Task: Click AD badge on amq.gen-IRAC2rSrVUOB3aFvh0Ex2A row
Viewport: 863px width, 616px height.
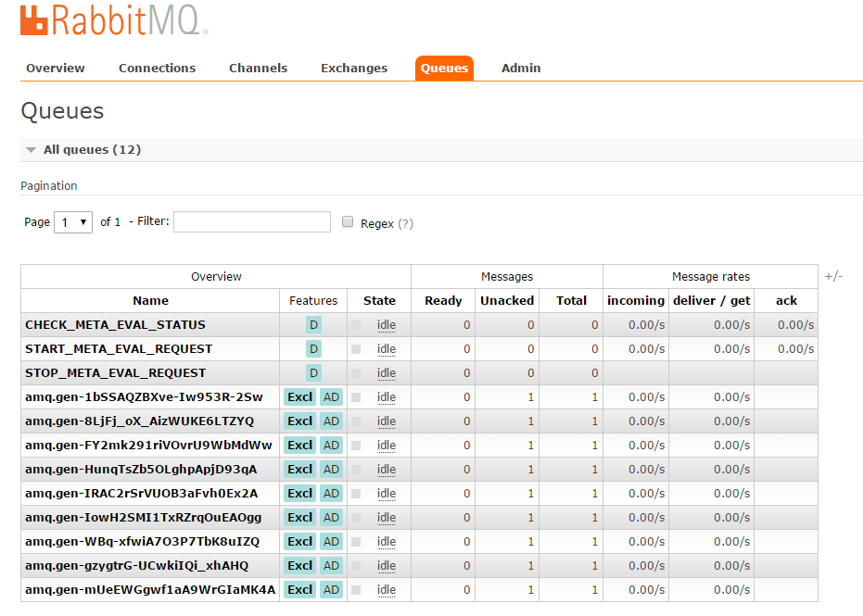Action: pyautogui.click(x=331, y=494)
